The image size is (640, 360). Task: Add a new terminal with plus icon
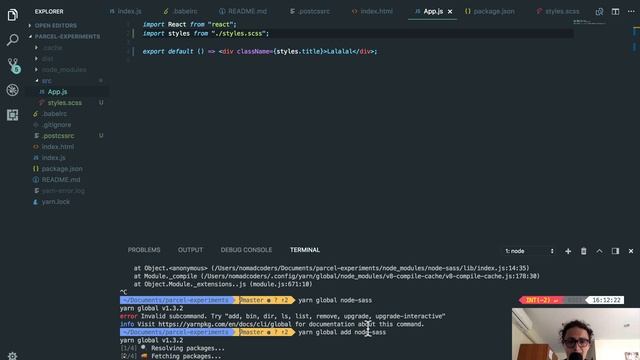point(568,251)
